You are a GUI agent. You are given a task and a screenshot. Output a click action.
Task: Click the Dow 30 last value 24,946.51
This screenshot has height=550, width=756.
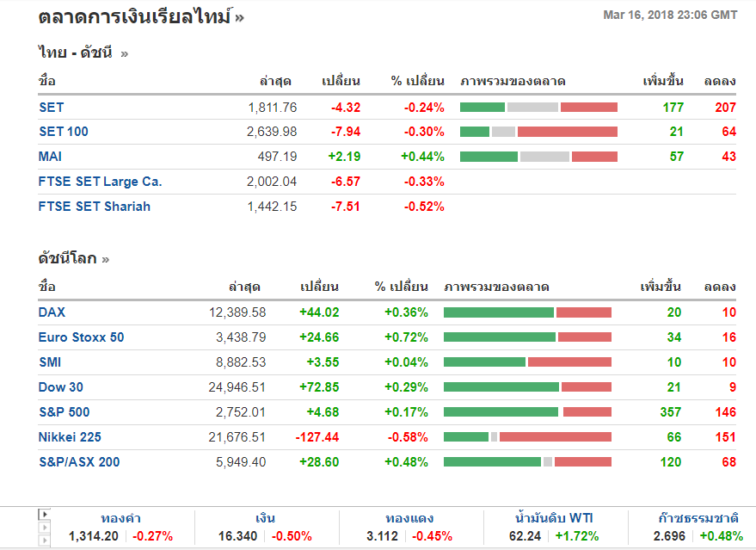(237, 387)
